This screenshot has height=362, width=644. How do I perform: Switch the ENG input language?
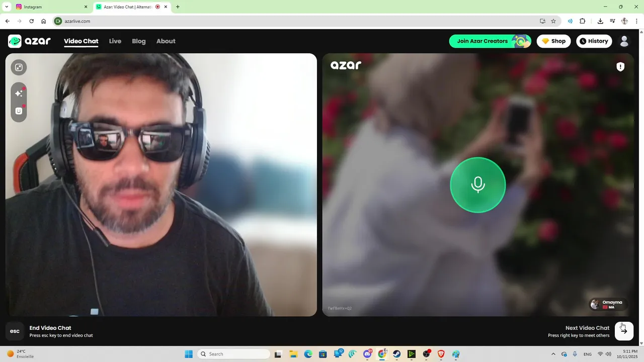coord(588,354)
